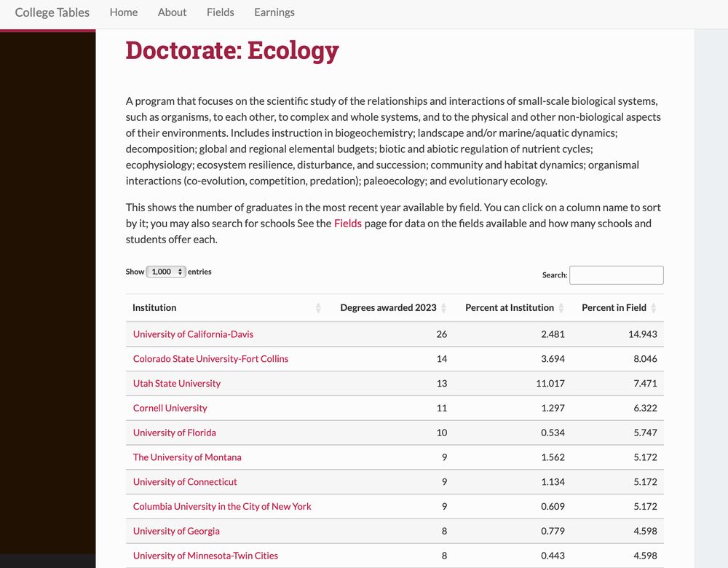Open University of Minnesota-Twin Cities link
Screen dimensions: 728x568
coord(205,556)
